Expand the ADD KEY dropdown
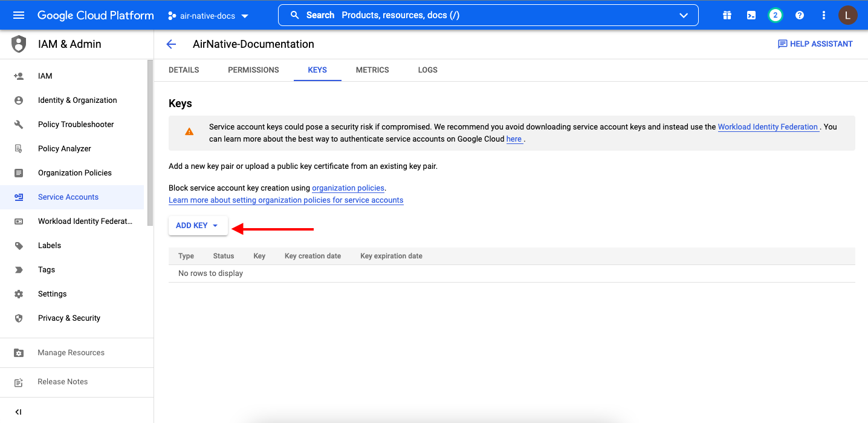This screenshot has width=868, height=423. point(198,226)
